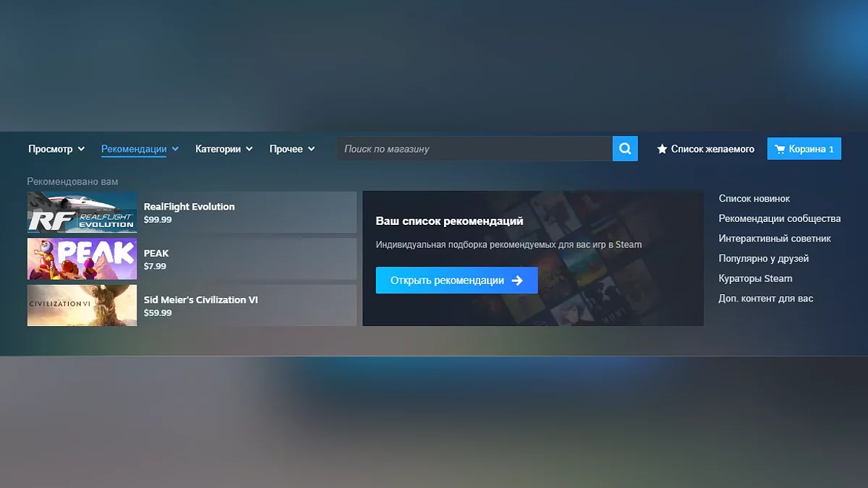The image size is (868, 488).
Task: Select the PEAK title text
Action: coord(156,254)
